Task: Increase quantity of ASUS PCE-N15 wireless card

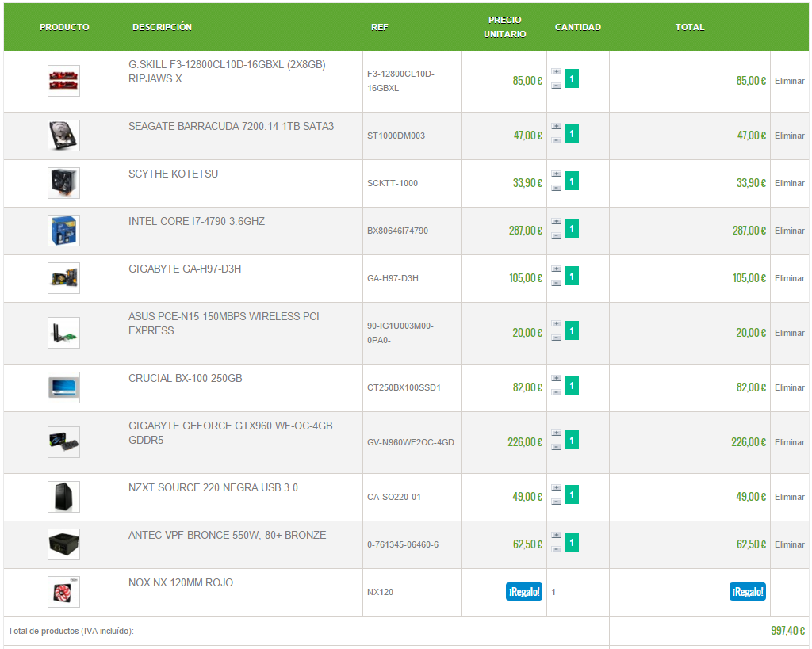Action: (556, 323)
